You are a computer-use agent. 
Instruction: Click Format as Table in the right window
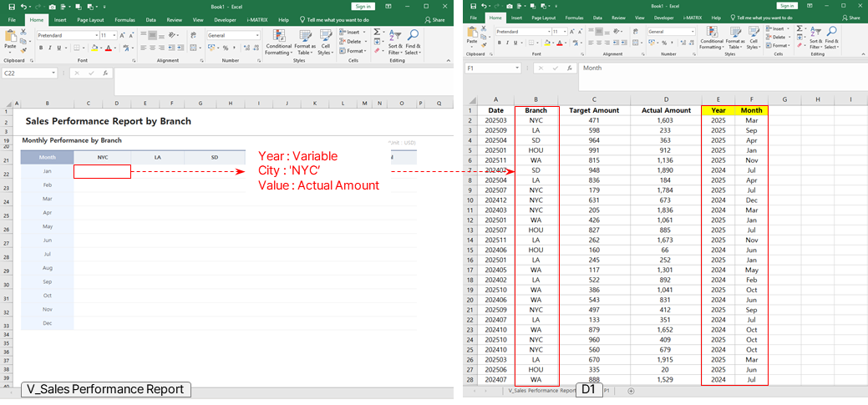pos(735,40)
